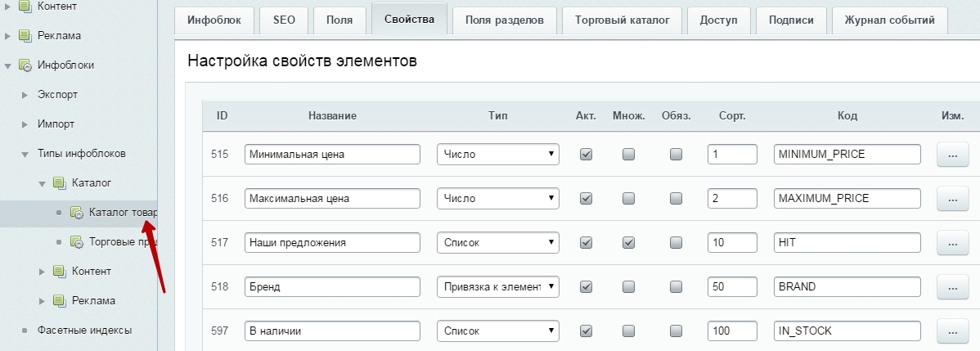Click ID value 597
The height and width of the screenshot is (351, 980).
pyautogui.click(x=221, y=331)
